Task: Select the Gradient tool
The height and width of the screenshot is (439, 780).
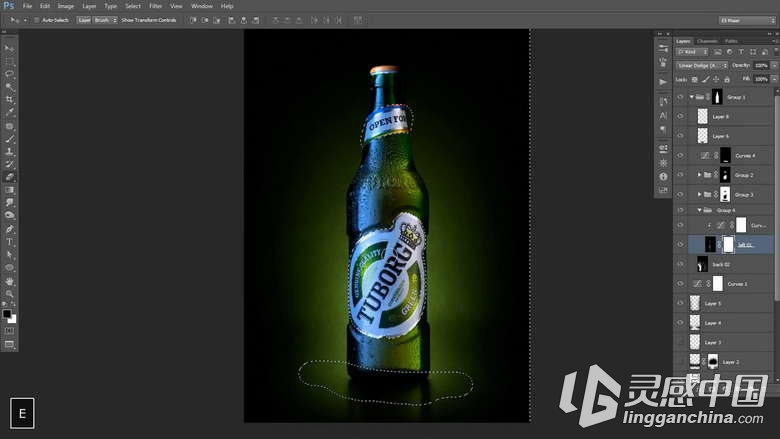Action: pos(9,190)
